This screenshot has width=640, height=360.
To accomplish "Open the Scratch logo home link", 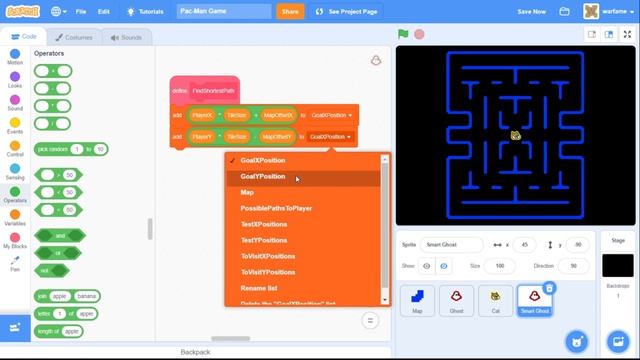I will (23, 11).
